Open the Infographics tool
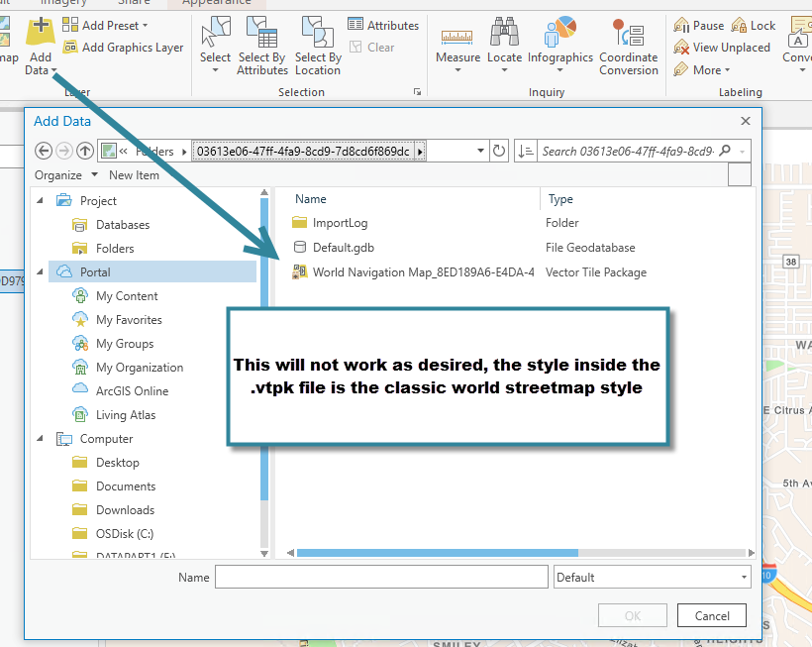 tap(560, 44)
